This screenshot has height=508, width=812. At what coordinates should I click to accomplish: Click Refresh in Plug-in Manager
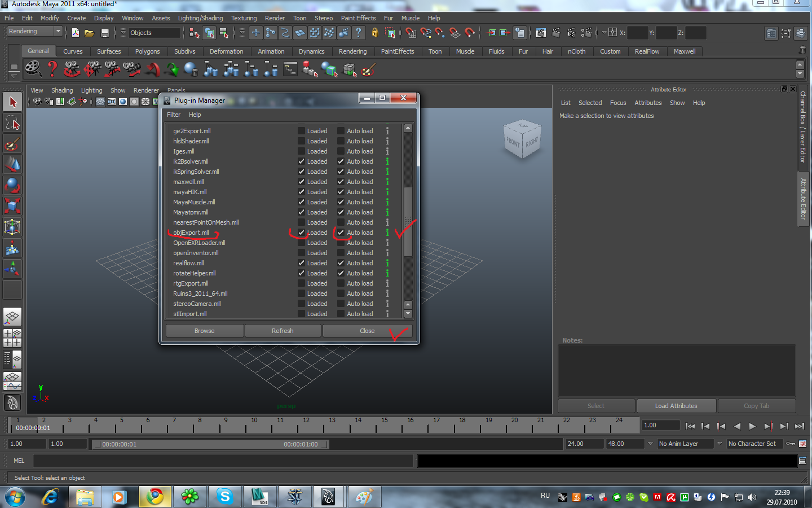283,331
